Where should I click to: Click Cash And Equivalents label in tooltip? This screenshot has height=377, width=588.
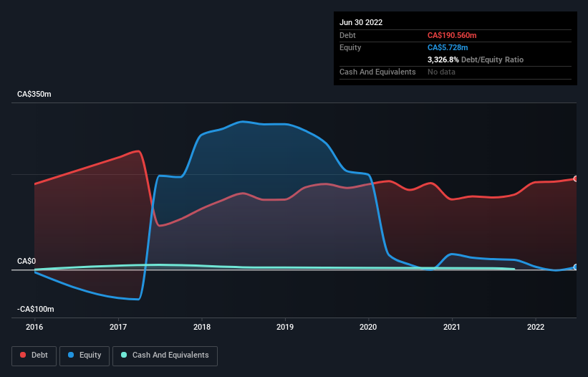(x=377, y=72)
